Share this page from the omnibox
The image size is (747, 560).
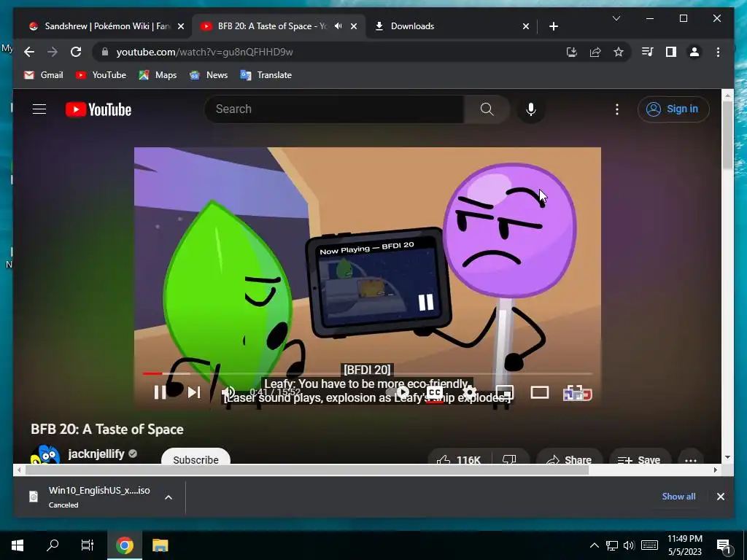pyautogui.click(x=595, y=52)
